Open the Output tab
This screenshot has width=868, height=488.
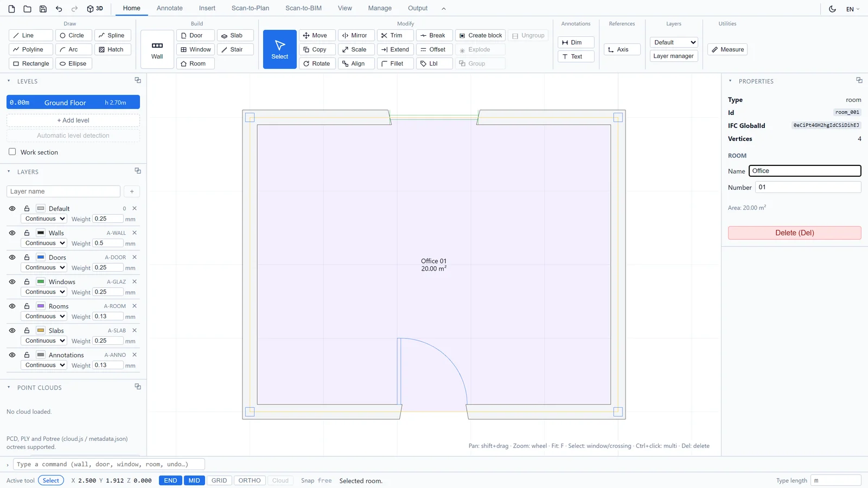pyautogui.click(x=418, y=8)
